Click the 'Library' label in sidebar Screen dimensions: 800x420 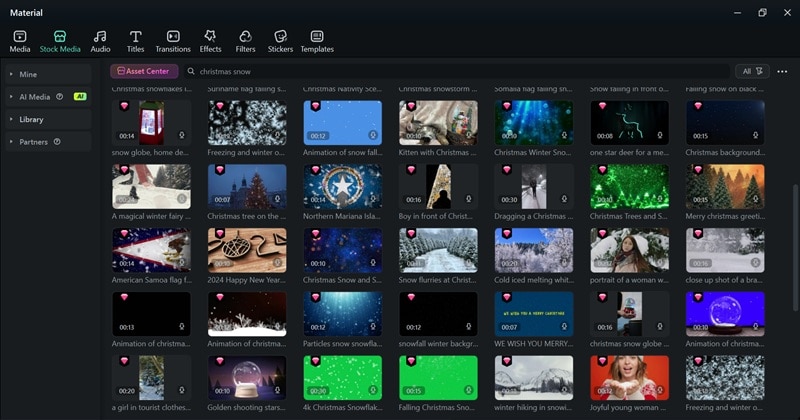click(x=31, y=119)
